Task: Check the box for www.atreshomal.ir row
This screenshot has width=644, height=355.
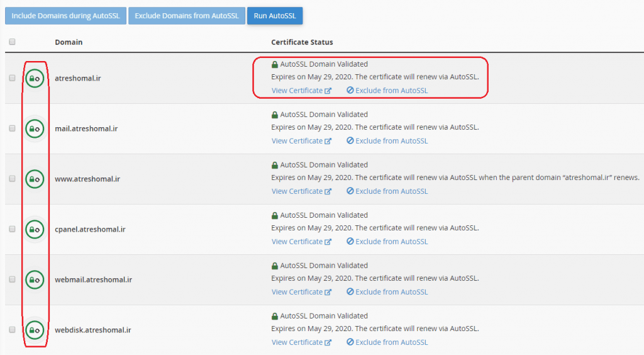Action: click(13, 178)
